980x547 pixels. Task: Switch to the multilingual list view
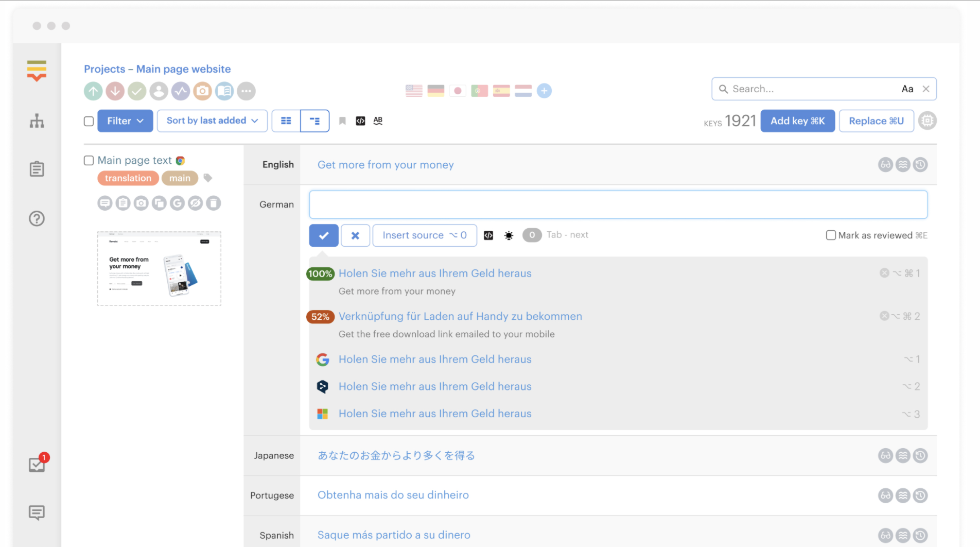315,121
